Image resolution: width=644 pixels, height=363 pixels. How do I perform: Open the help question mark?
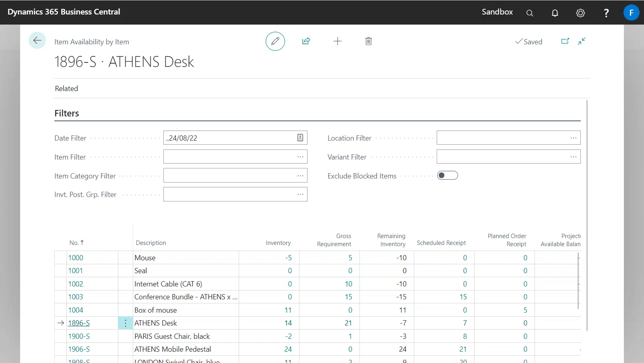[x=606, y=13]
